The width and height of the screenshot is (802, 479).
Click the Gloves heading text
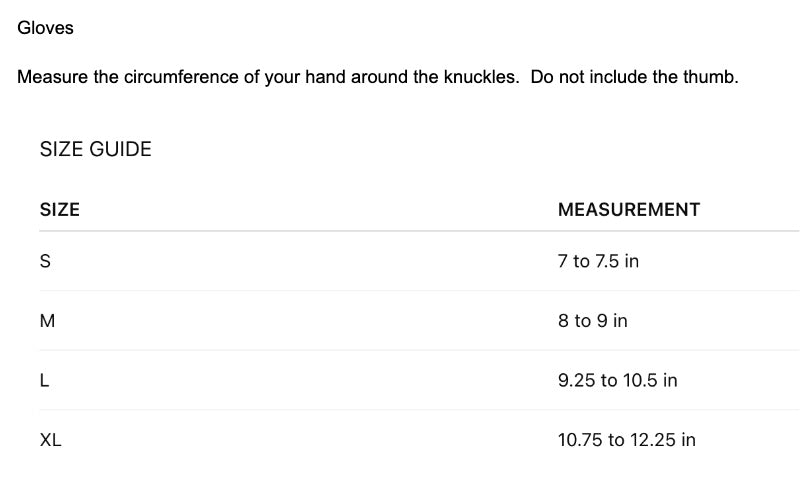pyautogui.click(x=46, y=28)
